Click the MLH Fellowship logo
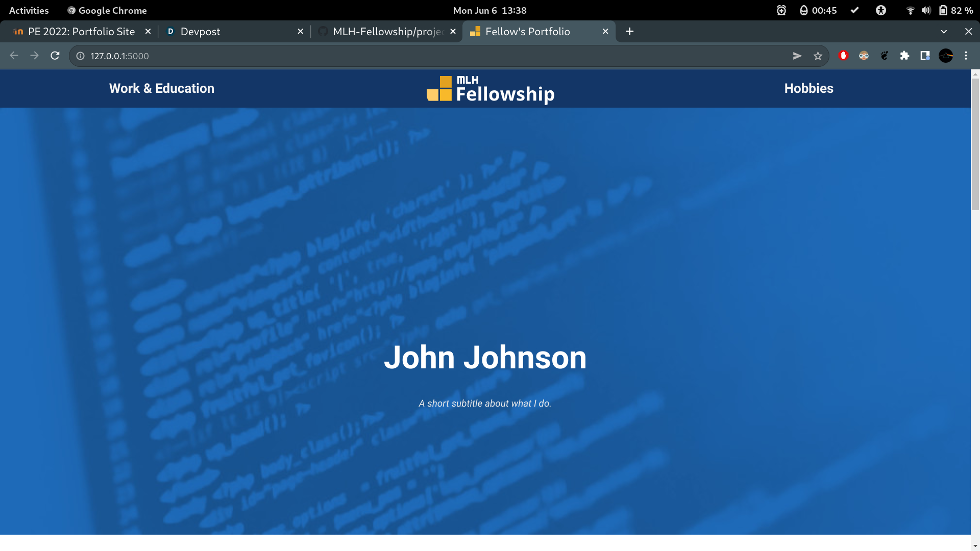980x551 pixels. point(490,89)
